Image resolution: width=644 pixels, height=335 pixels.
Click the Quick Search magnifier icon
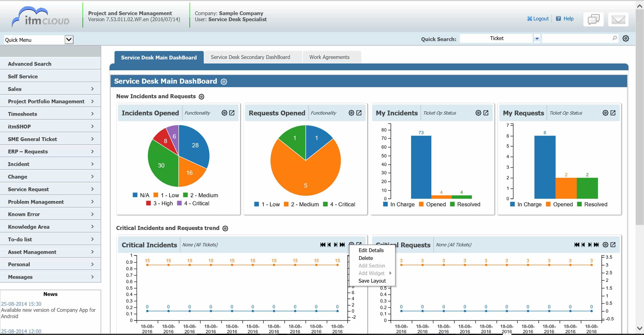coord(615,38)
